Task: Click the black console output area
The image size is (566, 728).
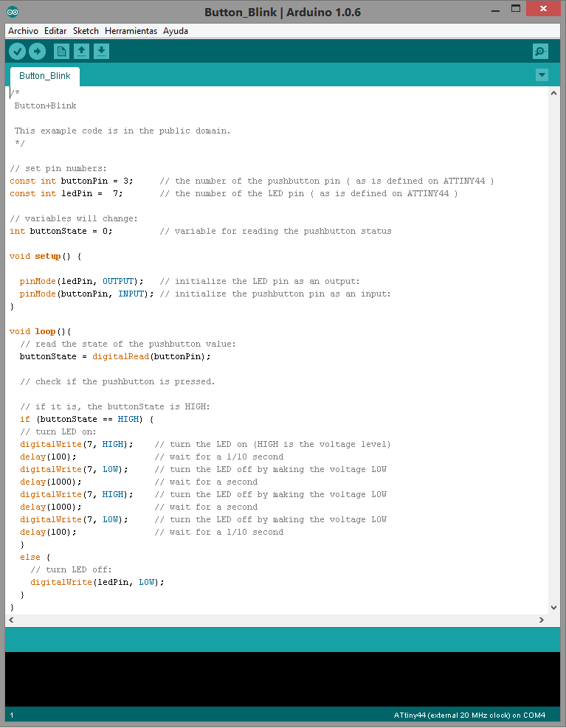Action: pyautogui.click(x=283, y=679)
